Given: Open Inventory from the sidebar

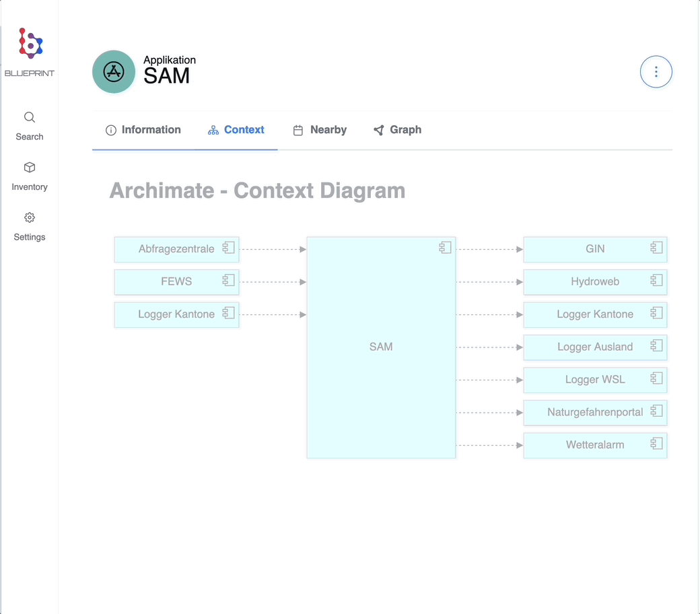Looking at the screenshot, I should click(30, 176).
